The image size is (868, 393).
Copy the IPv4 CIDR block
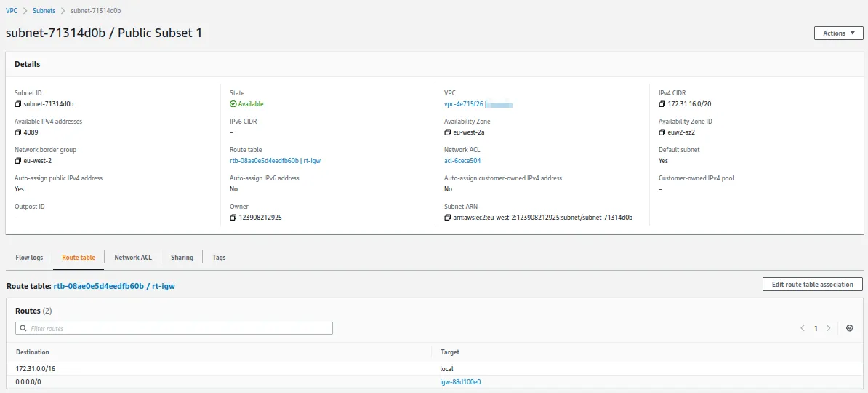pyautogui.click(x=662, y=104)
